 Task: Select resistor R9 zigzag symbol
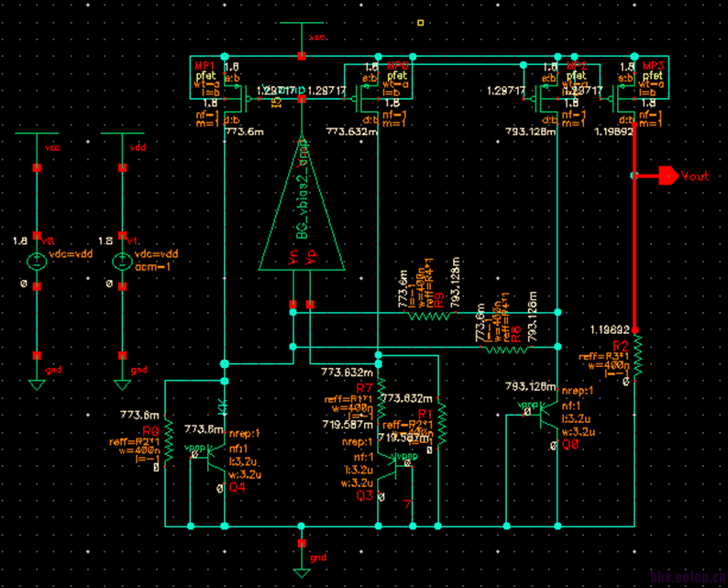[x=429, y=316]
